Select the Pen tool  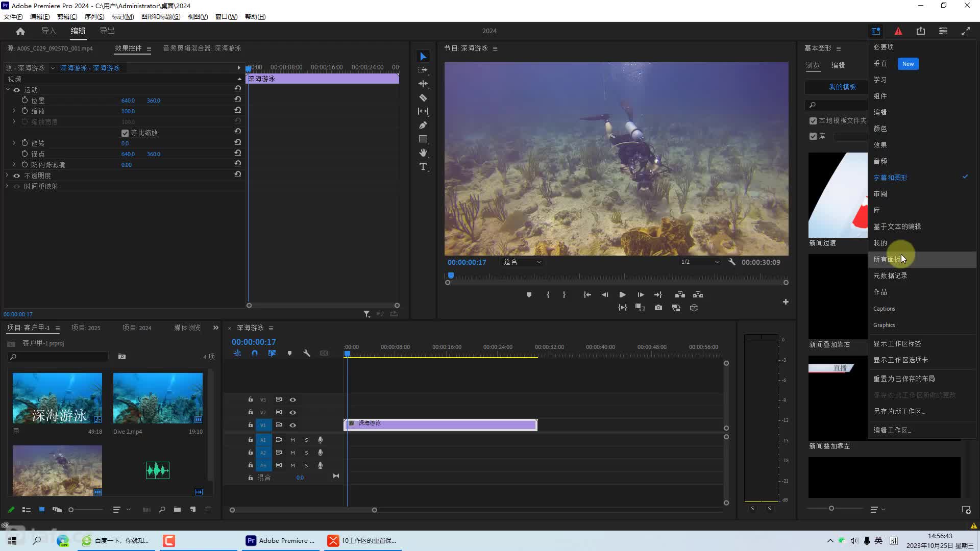point(423,125)
